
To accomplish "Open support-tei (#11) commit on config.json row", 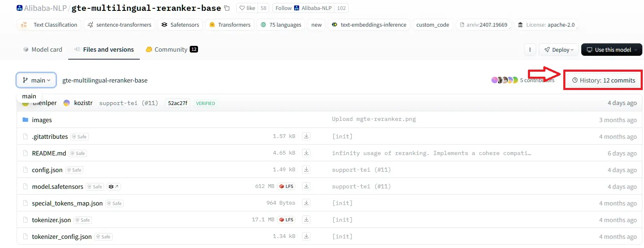I will (x=361, y=170).
